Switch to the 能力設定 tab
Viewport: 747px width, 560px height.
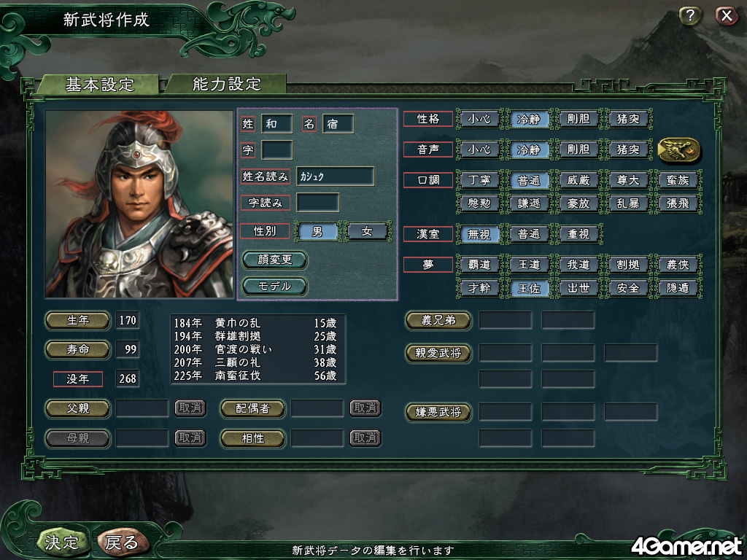coord(227,84)
